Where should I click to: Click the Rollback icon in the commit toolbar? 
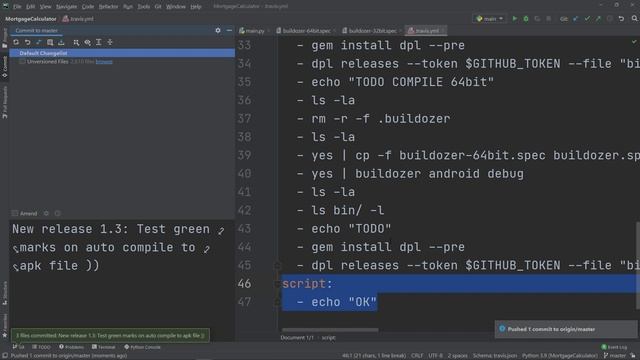coord(27,42)
